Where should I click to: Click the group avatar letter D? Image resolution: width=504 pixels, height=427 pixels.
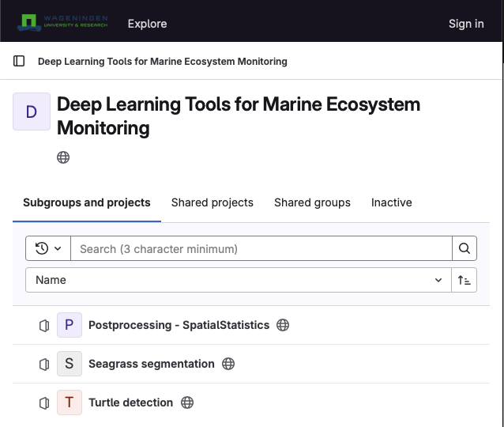32,111
